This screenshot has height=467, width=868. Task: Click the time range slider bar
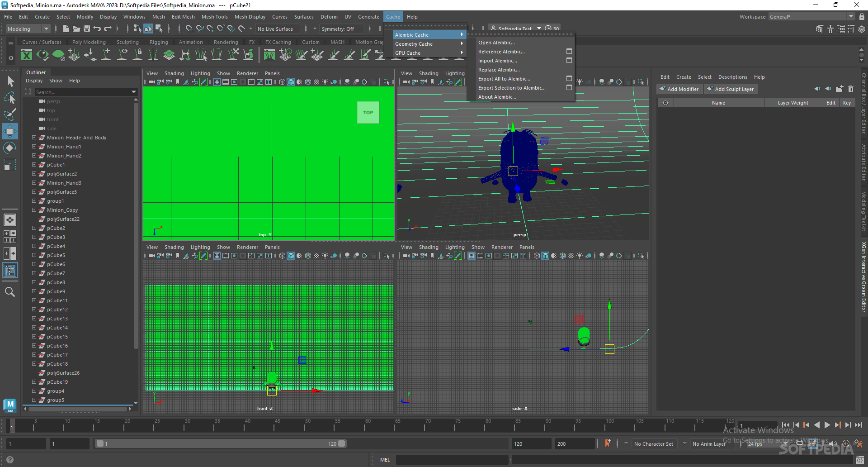point(221,444)
